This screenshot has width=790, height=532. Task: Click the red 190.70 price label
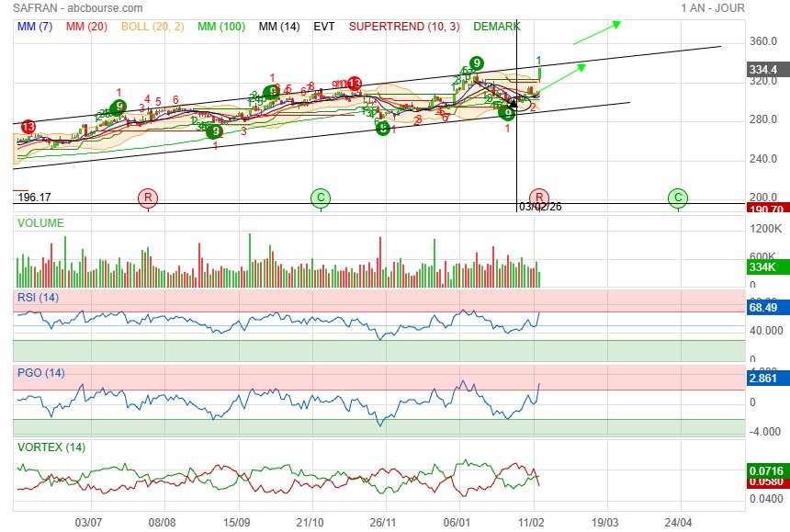(x=767, y=209)
